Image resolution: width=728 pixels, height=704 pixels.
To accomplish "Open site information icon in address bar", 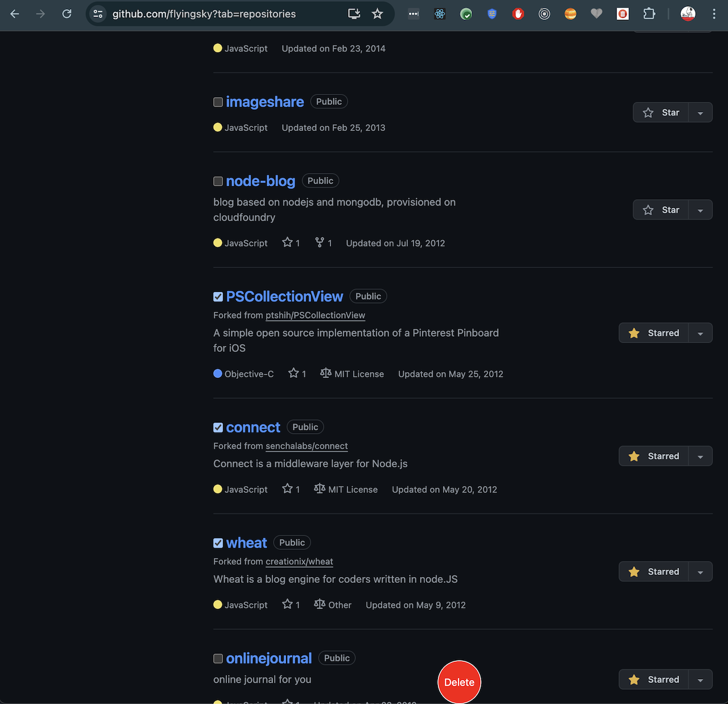I will tap(98, 14).
